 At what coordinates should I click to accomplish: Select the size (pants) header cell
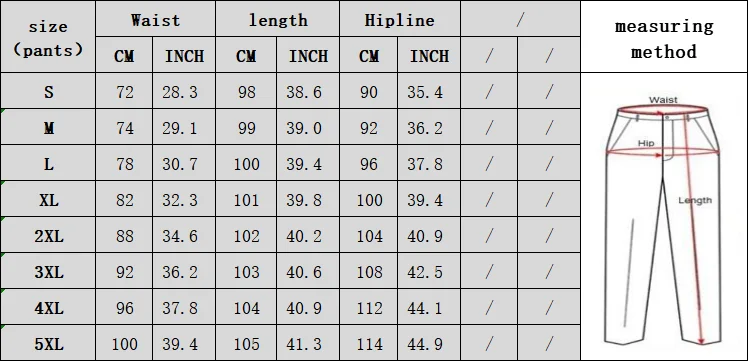coord(48,38)
